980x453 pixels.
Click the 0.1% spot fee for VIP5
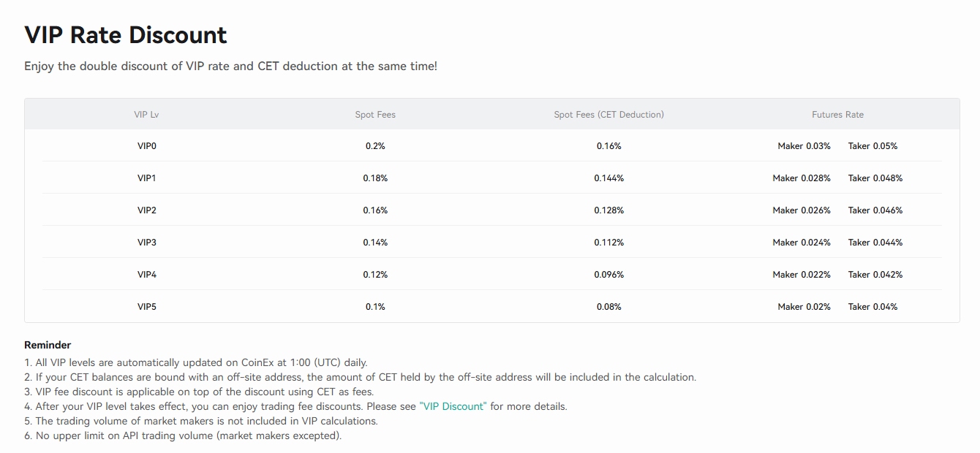pos(375,307)
